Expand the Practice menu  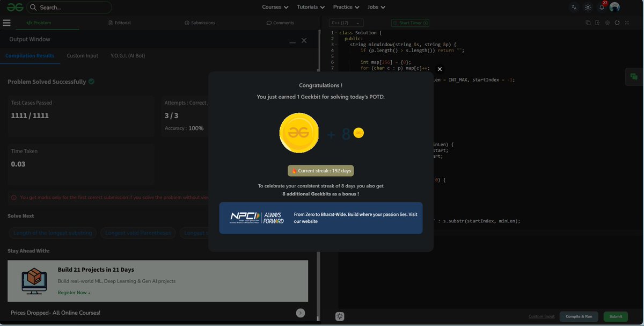(x=346, y=7)
